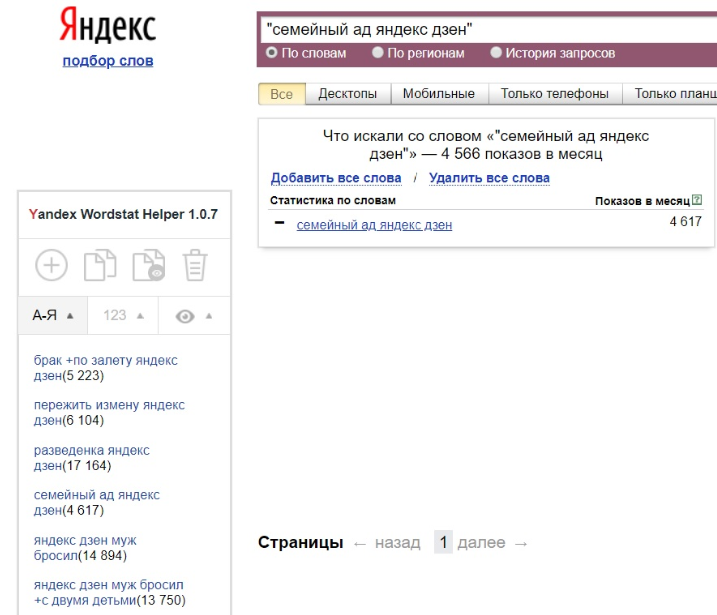Sort list alphabetically with А-Я button
Image resolution: width=717 pixels, height=615 pixels.
53,316
